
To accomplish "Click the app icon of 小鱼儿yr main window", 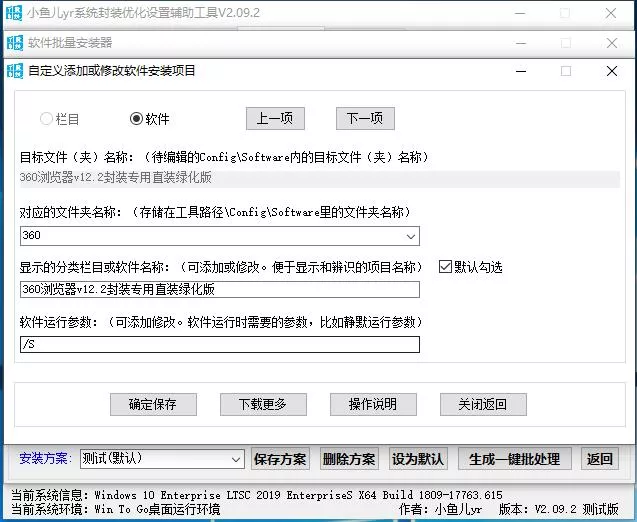I will (14, 13).
